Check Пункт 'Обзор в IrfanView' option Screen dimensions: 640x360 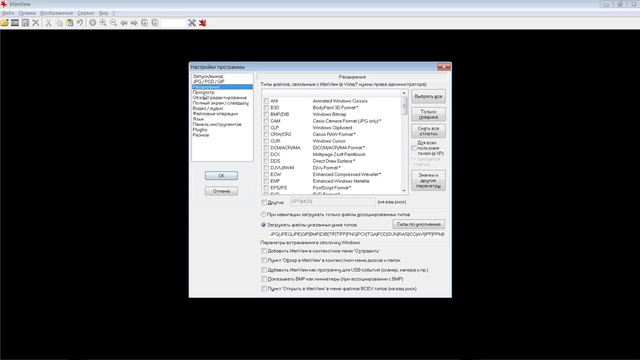tap(264, 260)
